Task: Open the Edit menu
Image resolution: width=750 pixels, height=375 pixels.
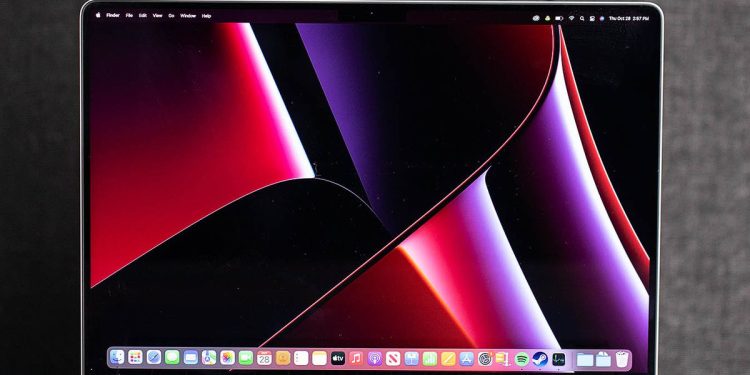Action: pyautogui.click(x=143, y=15)
